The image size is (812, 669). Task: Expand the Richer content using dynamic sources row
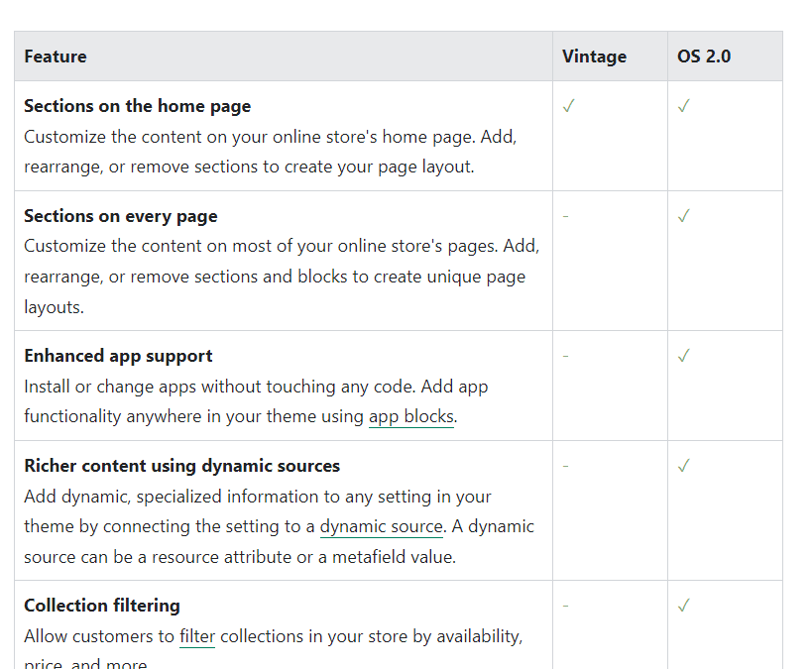(180, 464)
